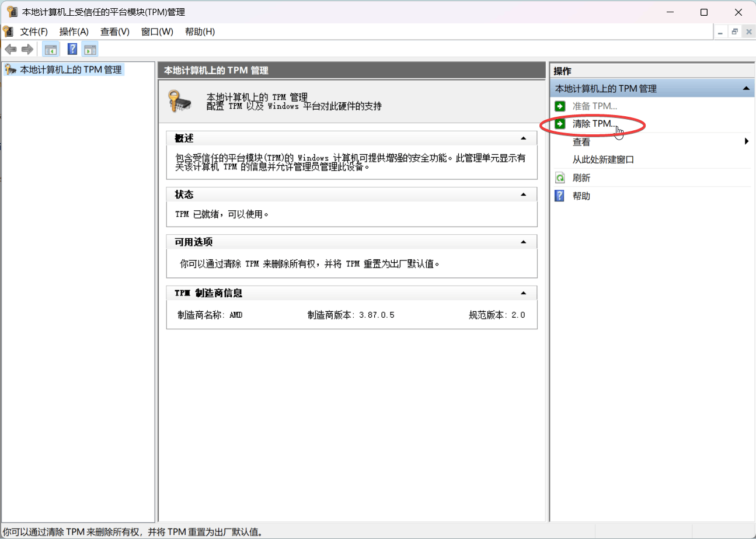This screenshot has height=539, width=756.
Task: Expand the 查看 submenu arrow
Action: pos(747,141)
